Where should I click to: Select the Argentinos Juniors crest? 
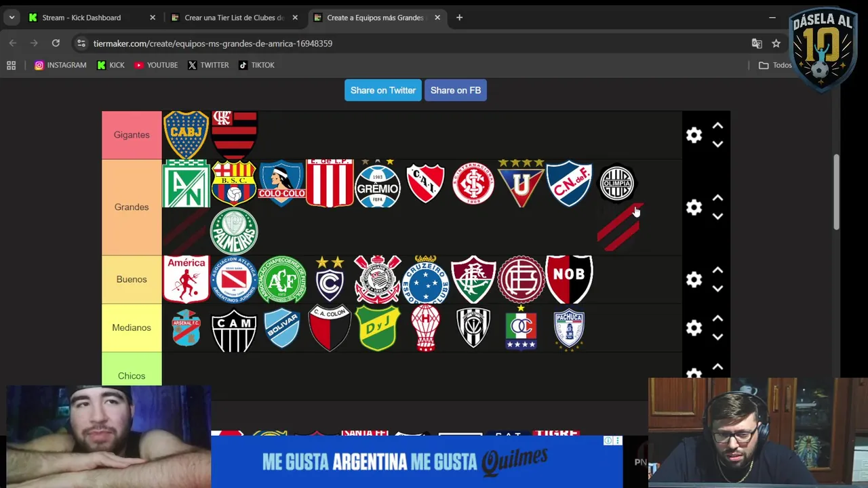[x=234, y=279]
